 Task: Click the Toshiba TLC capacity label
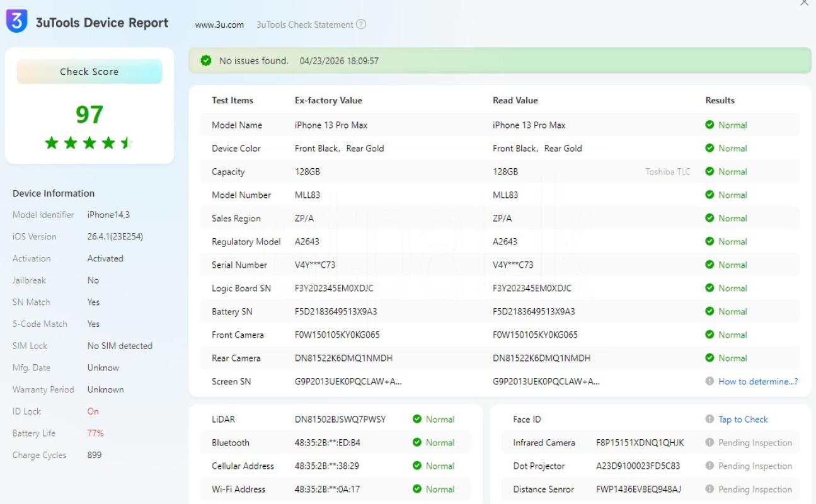coord(667,171)
